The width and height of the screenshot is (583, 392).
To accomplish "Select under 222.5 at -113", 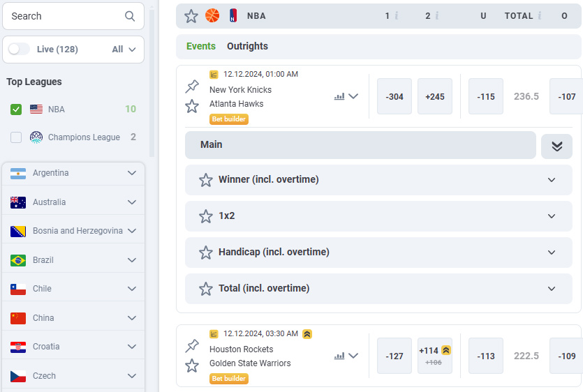I will click(485, 356).
